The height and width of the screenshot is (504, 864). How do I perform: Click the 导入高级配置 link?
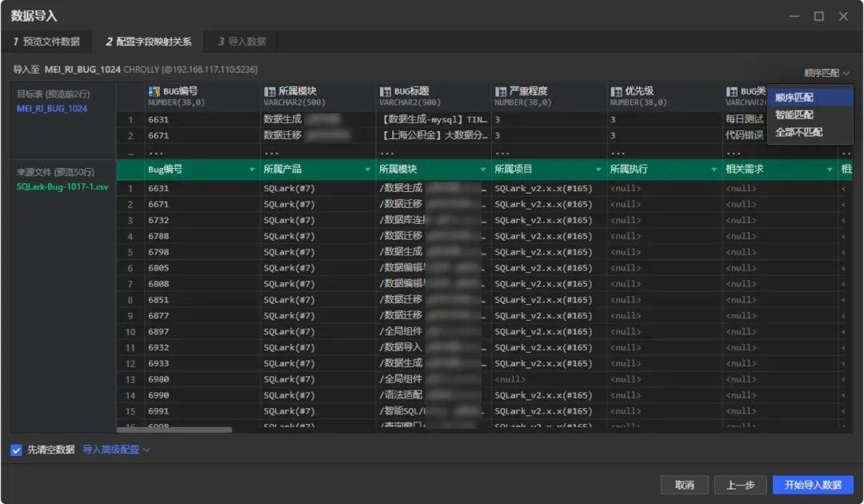point(111,450)
